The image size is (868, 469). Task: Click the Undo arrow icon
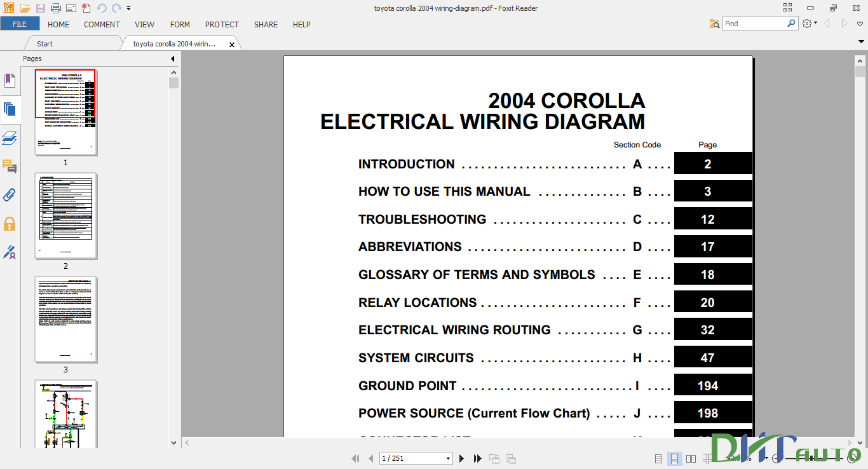tap(101, 8)
